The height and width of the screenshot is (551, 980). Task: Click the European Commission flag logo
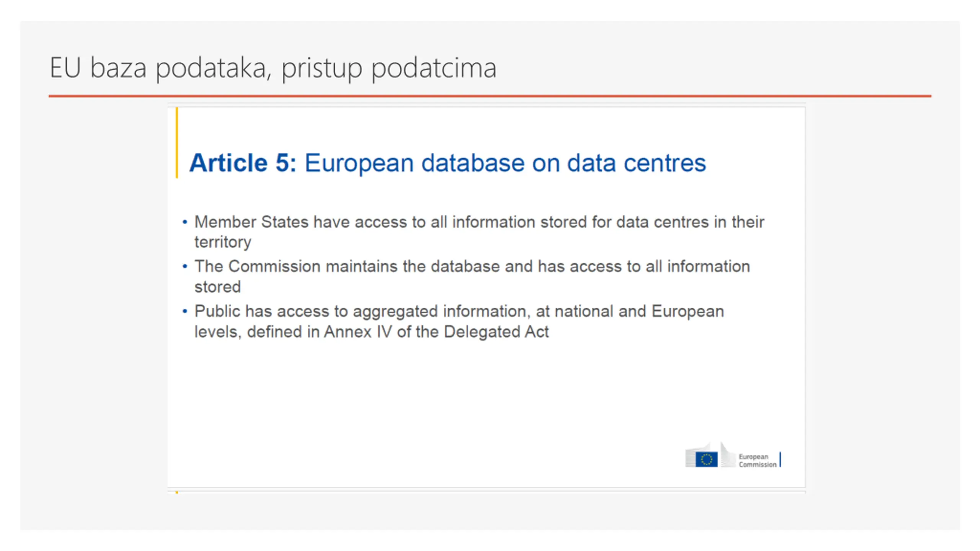click(x=706, y=459)
